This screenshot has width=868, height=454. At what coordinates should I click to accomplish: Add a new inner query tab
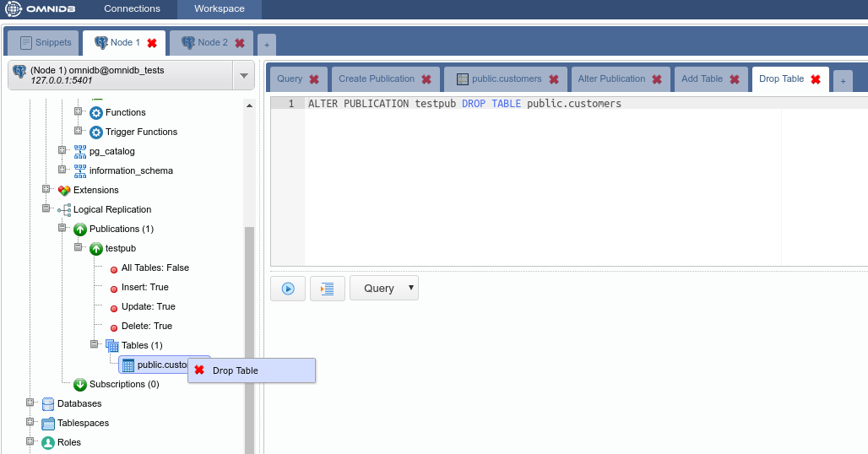[x=843, y=81]
